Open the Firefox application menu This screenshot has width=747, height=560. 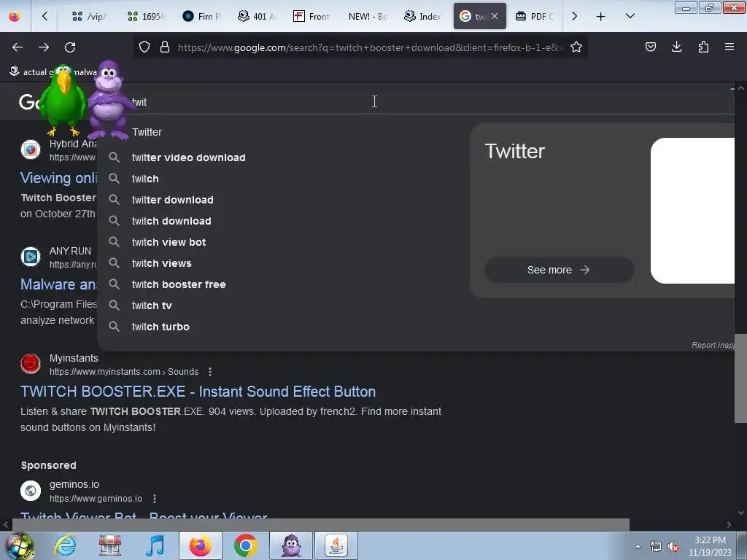[729, 47]
